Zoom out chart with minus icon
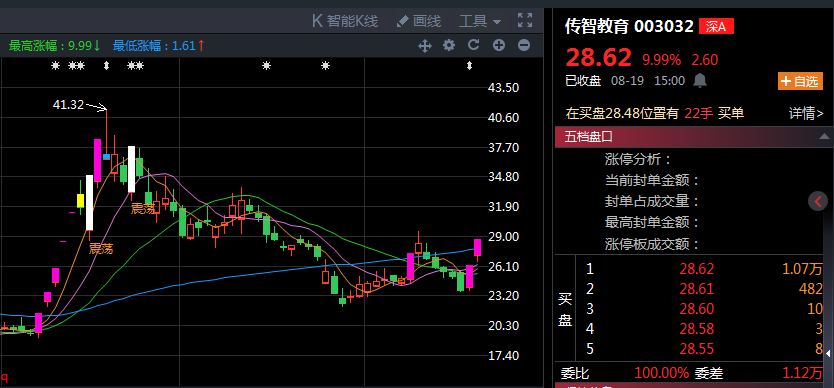The height and width of the screenshot is (388, 834). coord(524,45)
